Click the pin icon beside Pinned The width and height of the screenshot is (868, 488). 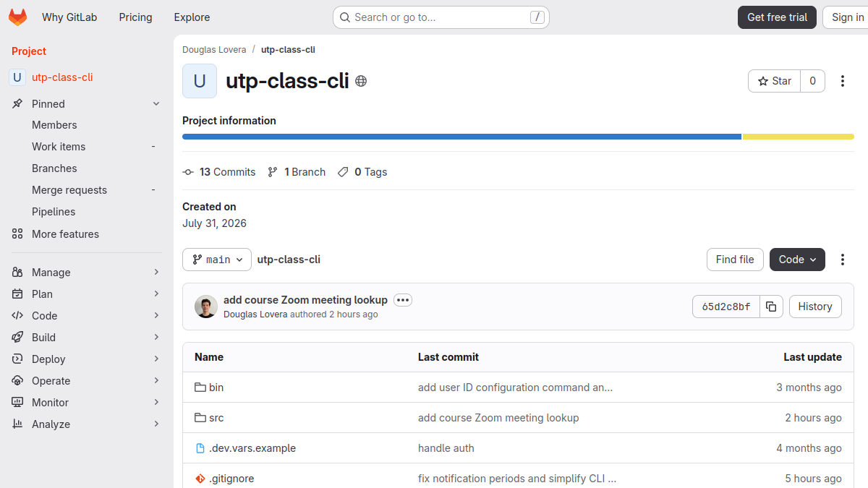click(x=17, y=104)
